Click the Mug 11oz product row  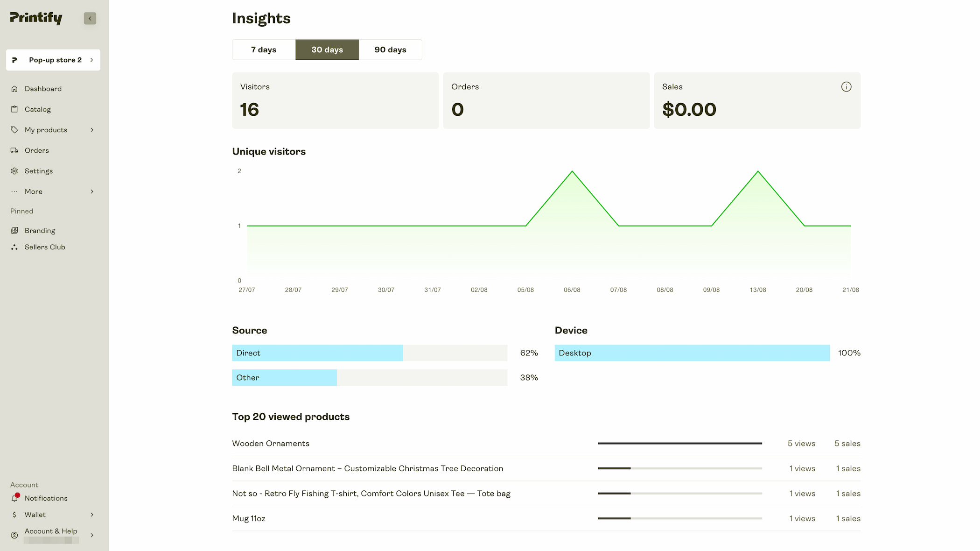click(546, 518)
